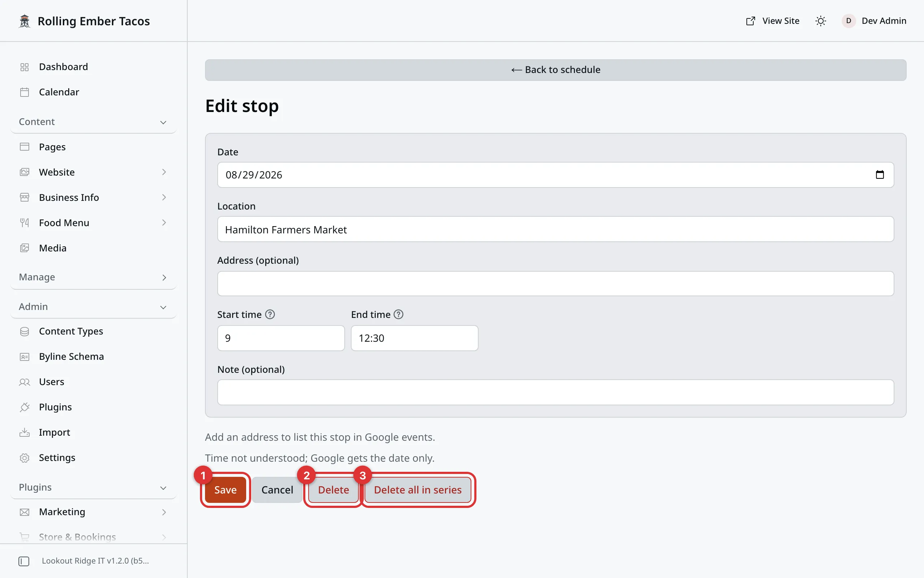The width and height of the screenshot is (924, 578).
Task: Click the End time help icon
Action: (x=398, y=314)
